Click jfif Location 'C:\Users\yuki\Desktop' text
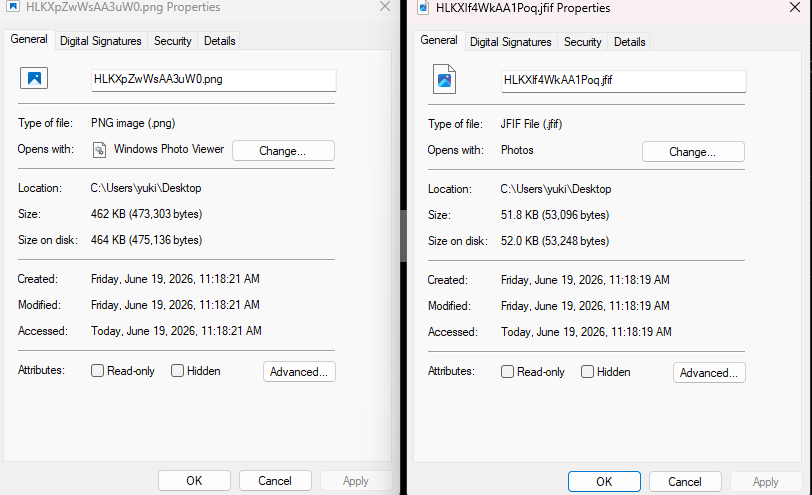Viewport: 812px width, 495px height. tap(556, 189)
